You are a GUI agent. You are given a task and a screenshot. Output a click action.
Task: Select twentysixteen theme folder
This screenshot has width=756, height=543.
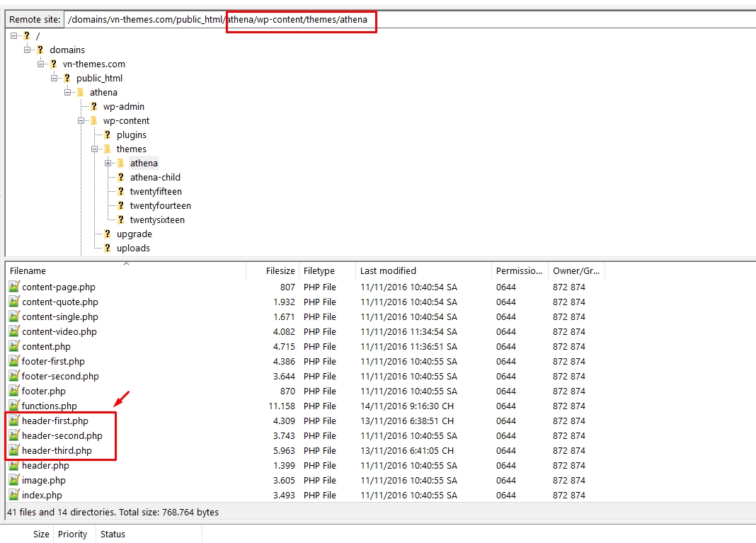point(157,220)
